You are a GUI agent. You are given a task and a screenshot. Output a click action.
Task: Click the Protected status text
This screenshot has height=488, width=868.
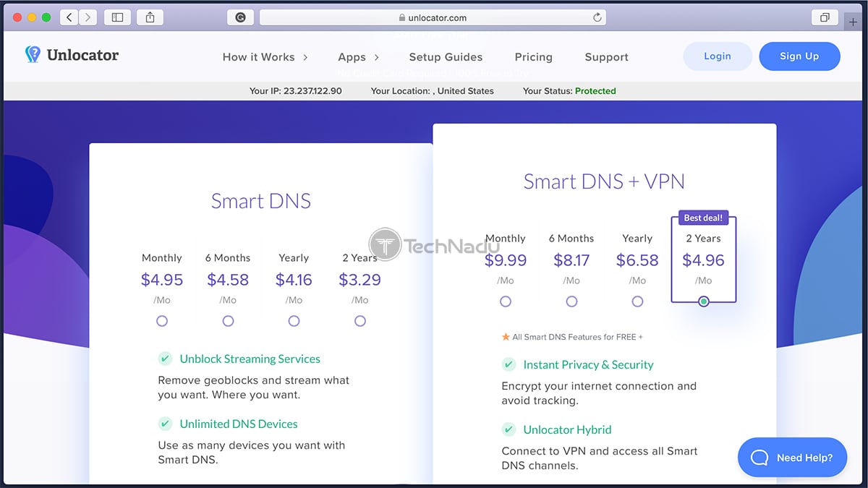595,91
